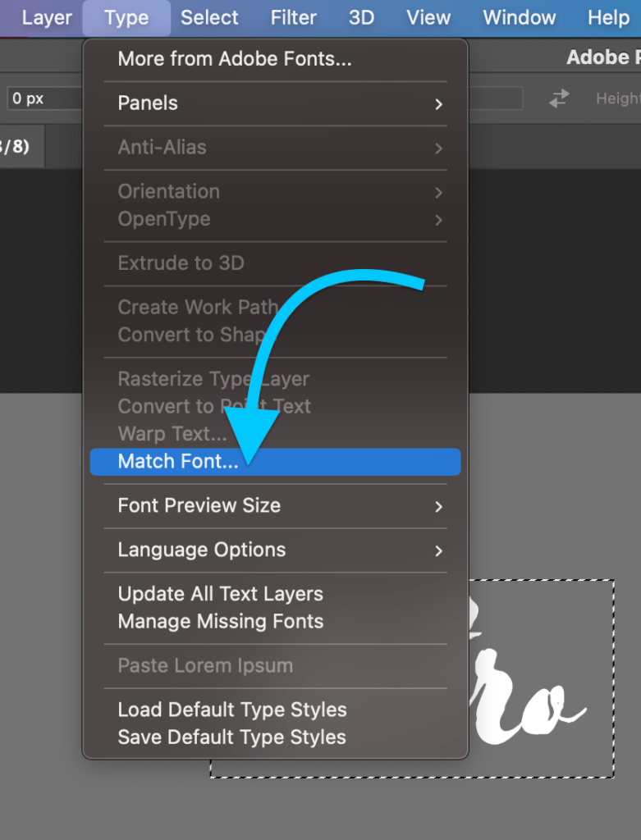Screen dimensions: 641x840
Task: Open the Select menu
Action: 209,17
